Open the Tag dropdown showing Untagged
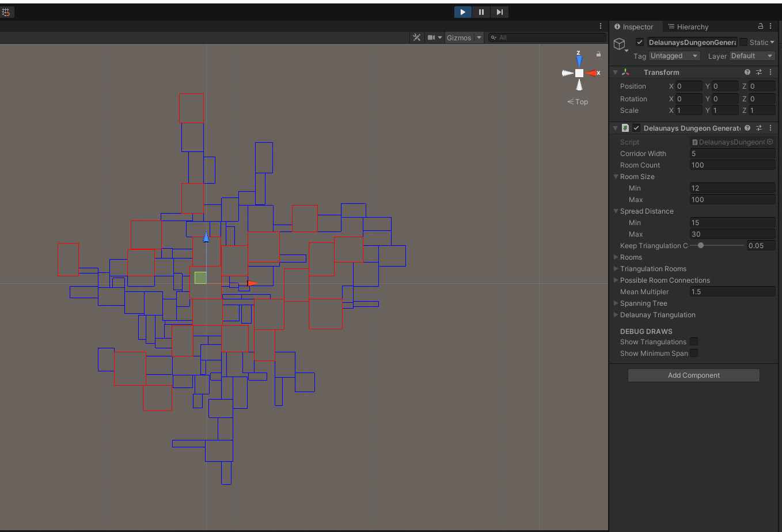 click(x=674, y=56)
